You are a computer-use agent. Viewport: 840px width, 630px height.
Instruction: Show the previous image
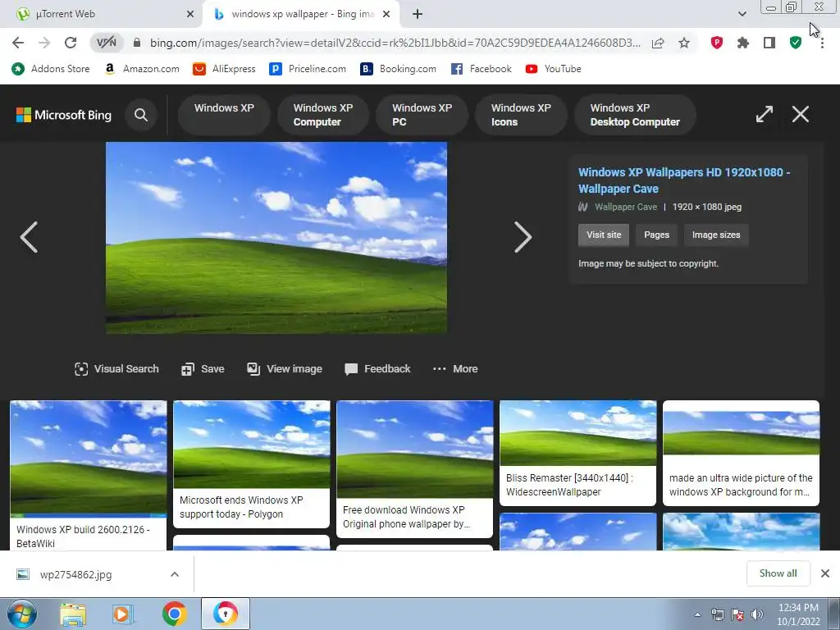(x=29, y=237)
